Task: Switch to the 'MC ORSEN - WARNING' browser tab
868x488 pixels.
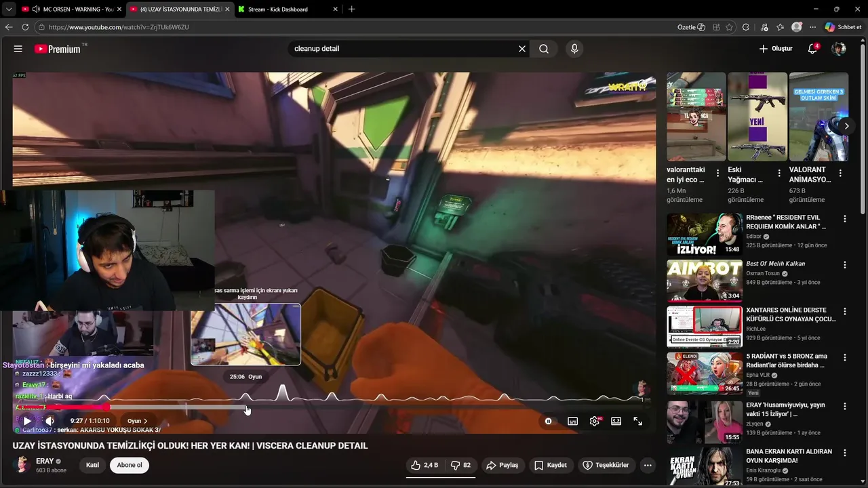Action: pyautogui.click(x=73, y=9)
